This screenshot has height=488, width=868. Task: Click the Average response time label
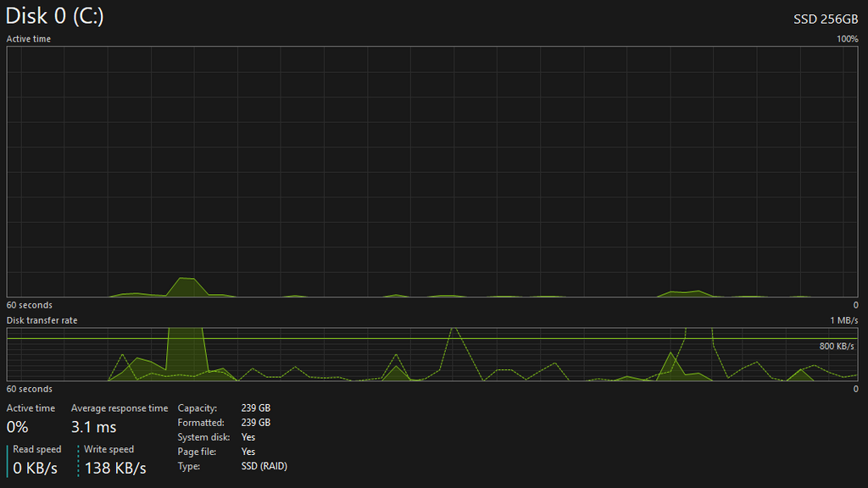pyautogui.click(x=120, y=408)
